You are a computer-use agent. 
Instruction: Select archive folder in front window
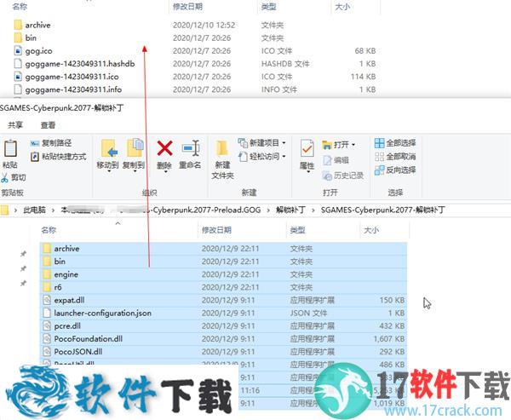223,249
